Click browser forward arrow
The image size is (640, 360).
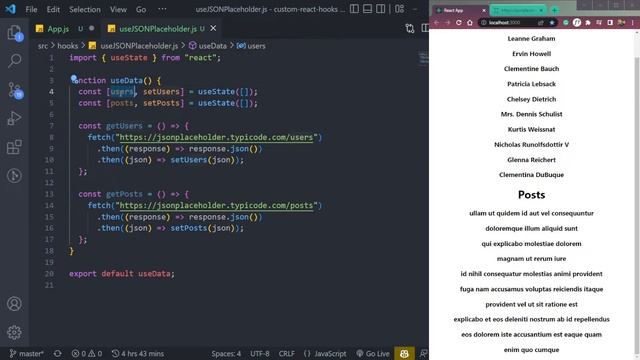pos(447,23)
